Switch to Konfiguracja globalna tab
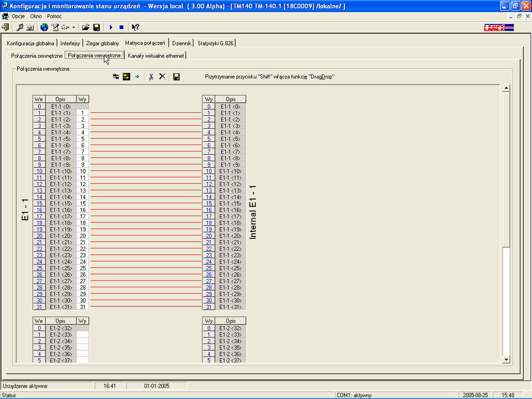This screenshot has height=399, width=532. (x=31, y=43)
